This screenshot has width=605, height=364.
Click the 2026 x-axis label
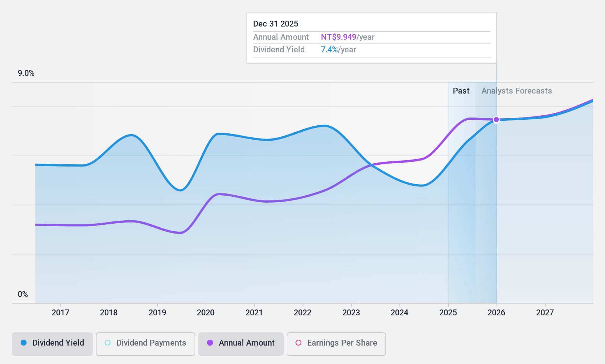[496, 313]
